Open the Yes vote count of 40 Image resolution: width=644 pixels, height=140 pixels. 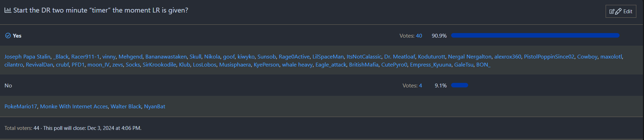coord(419,36)
